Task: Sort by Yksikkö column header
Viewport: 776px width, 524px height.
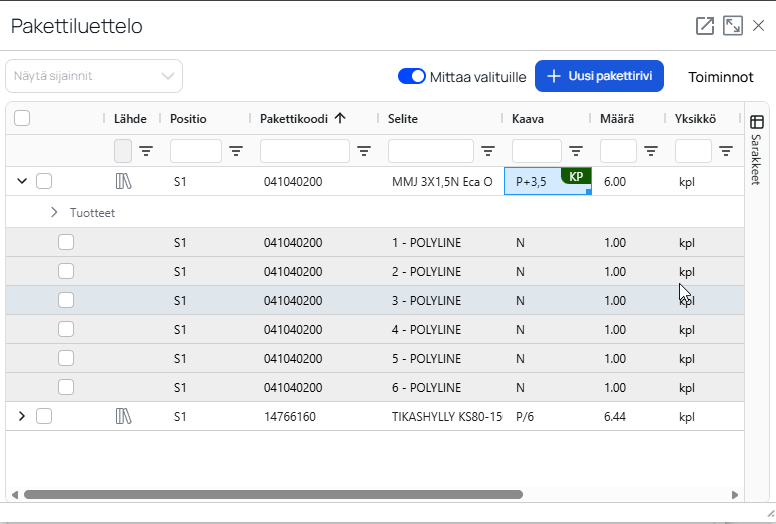Action: 695,119
